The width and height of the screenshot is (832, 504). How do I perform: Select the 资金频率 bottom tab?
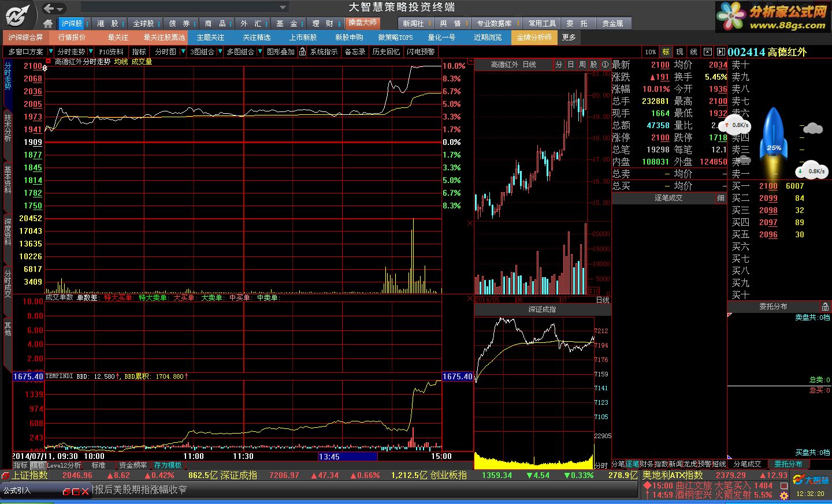[x=133, y=465]
